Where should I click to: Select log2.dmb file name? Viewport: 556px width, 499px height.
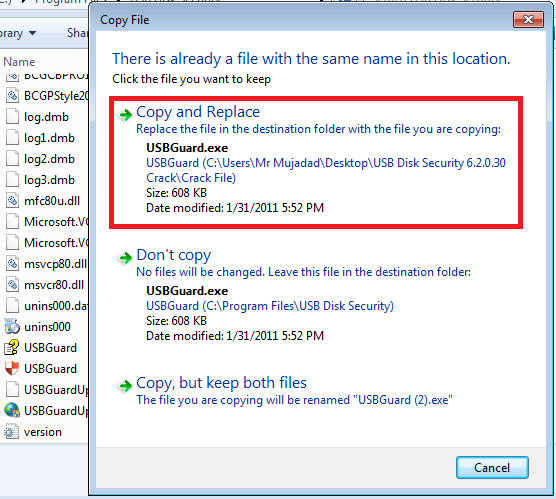49,159
